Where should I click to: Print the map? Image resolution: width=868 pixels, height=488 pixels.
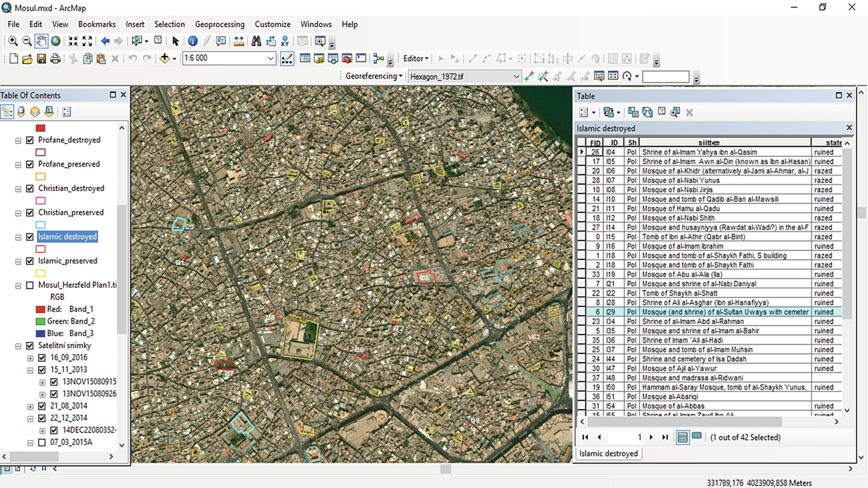coord(55,59)
